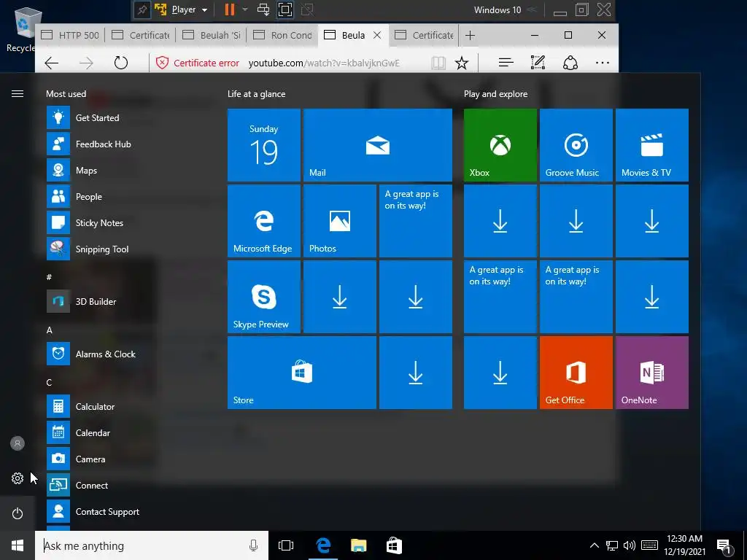This screenshot has width=747, height=560.
Task: Switch to the HTTP 500 browser tab
Action: coord(70,35)
